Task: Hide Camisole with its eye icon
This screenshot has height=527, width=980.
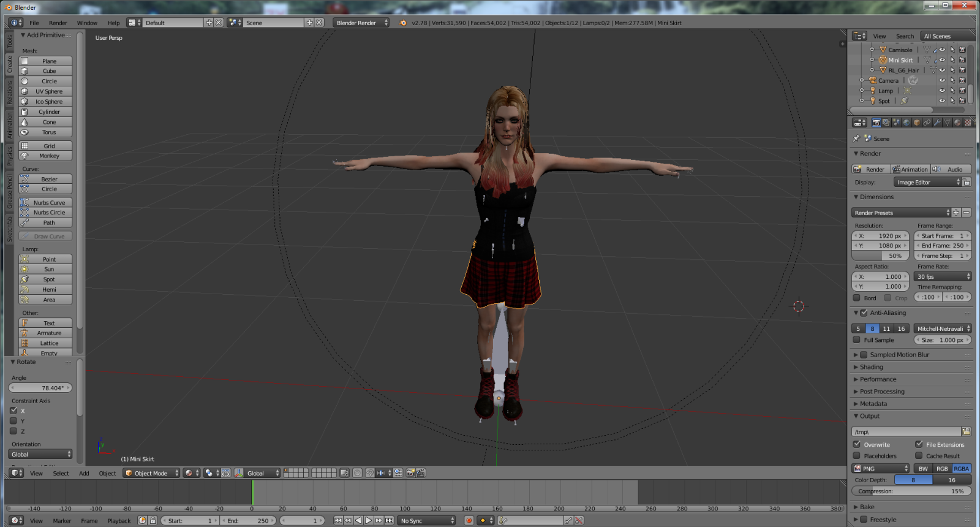Action: click(x=942, y=50)
